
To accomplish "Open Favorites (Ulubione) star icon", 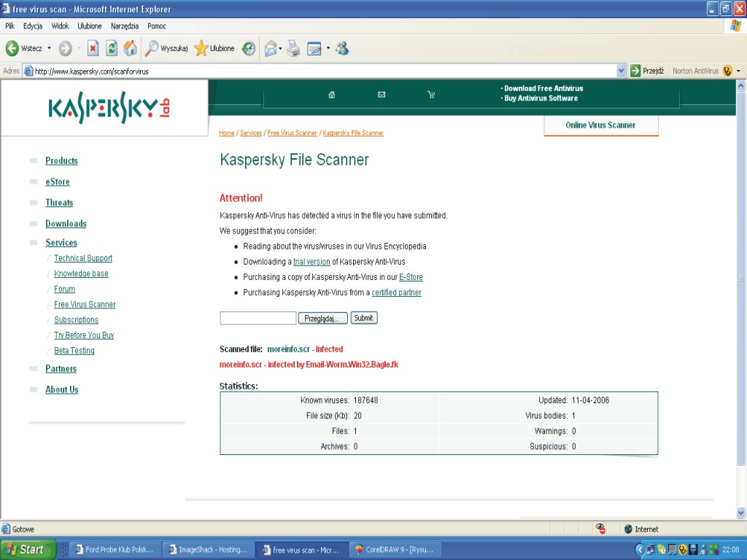I will (201, 48).
